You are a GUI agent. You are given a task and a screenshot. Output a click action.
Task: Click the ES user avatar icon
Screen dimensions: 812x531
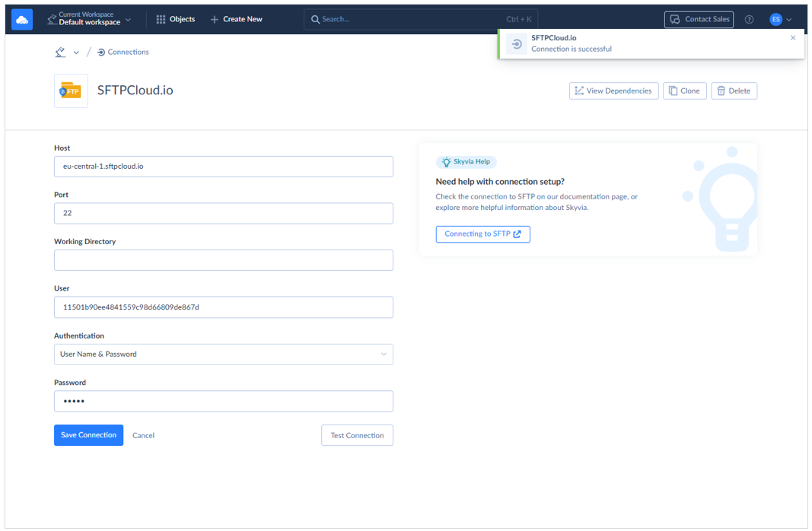pos(775,20)
